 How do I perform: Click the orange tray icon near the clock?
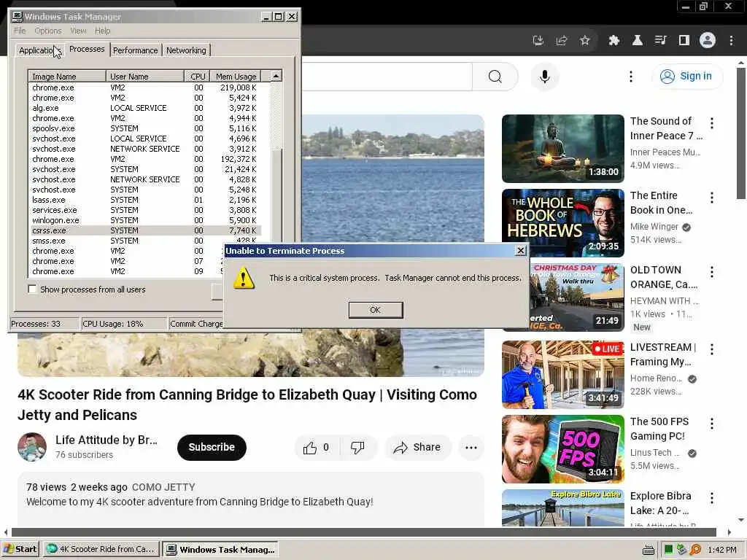(695, 550)
